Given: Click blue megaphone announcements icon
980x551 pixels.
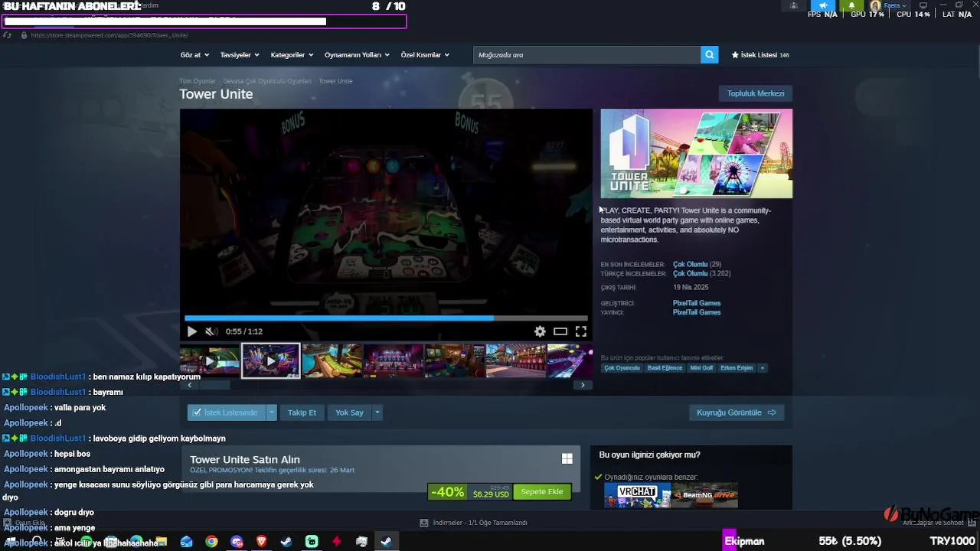Looking at the screenshot, I should click(x=823, y=5).
